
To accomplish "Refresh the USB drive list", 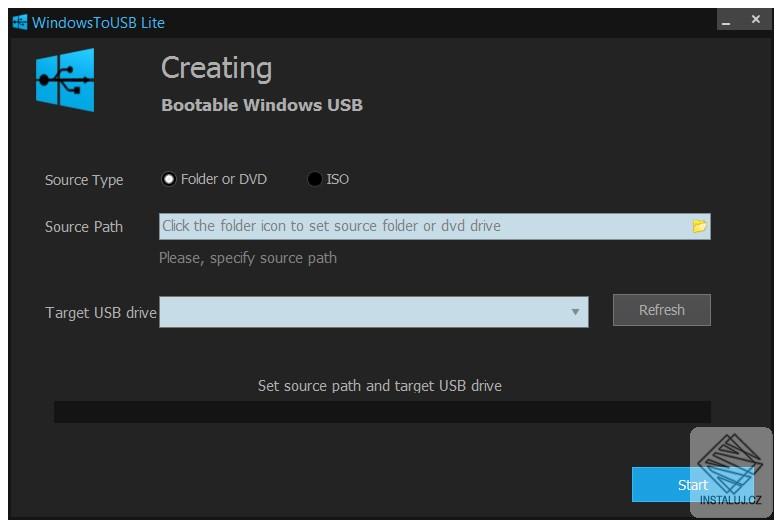I will [661, 310].
